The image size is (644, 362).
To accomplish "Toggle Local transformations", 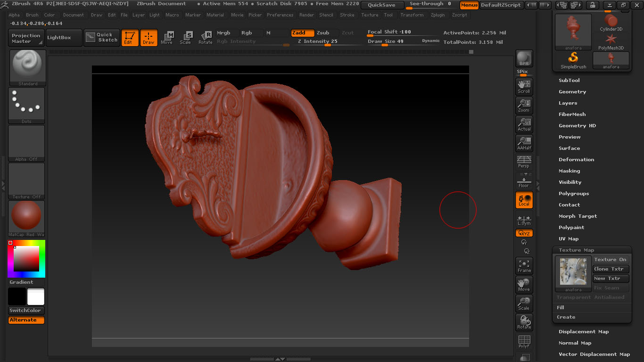I will coord(524,200).
